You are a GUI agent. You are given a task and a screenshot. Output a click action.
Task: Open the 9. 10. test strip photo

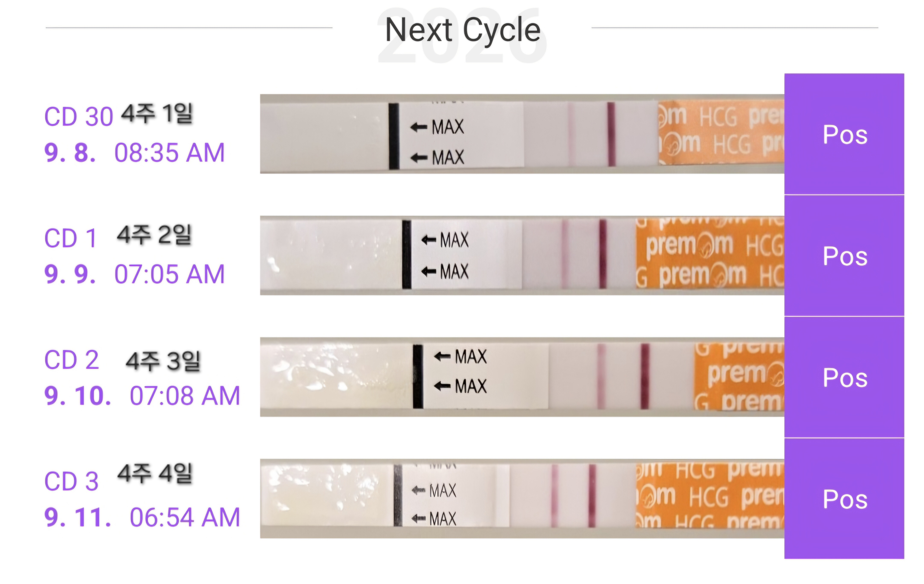[522, 377]
